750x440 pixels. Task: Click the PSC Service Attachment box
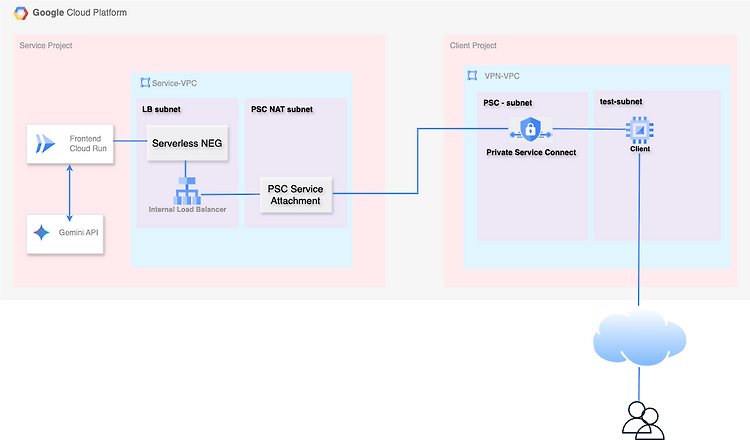[x=296, y=195]
